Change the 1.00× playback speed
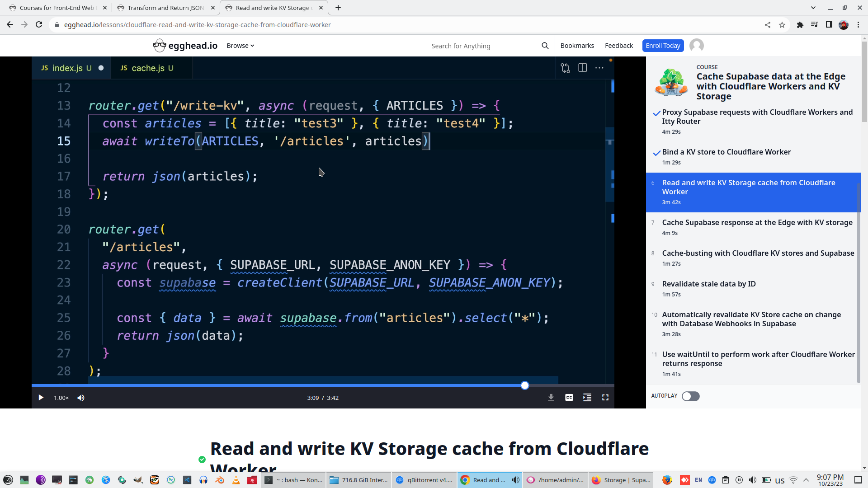The height and width of the screenshot is (488, 868). click(x=61, y=398)
